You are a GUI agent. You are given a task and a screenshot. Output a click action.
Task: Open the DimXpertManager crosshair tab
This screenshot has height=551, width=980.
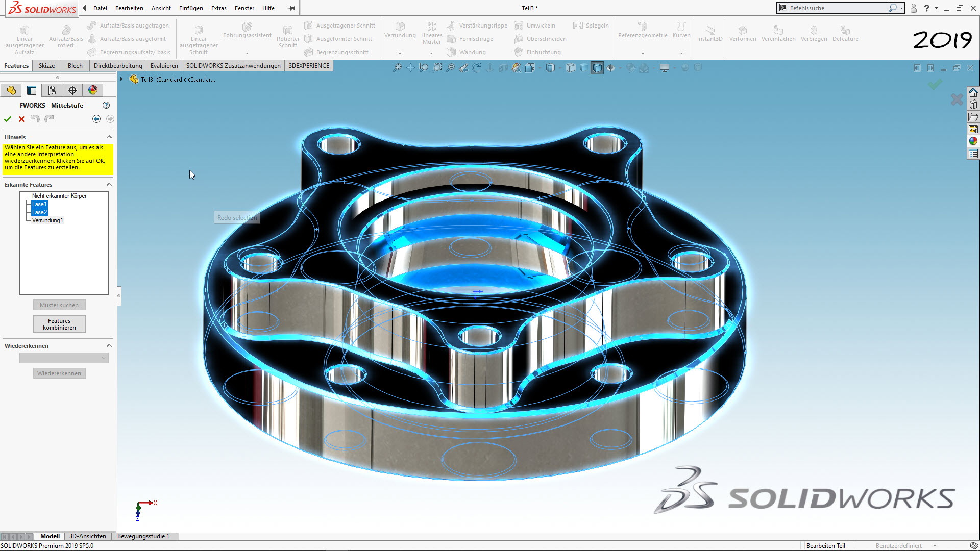(72, 90)
